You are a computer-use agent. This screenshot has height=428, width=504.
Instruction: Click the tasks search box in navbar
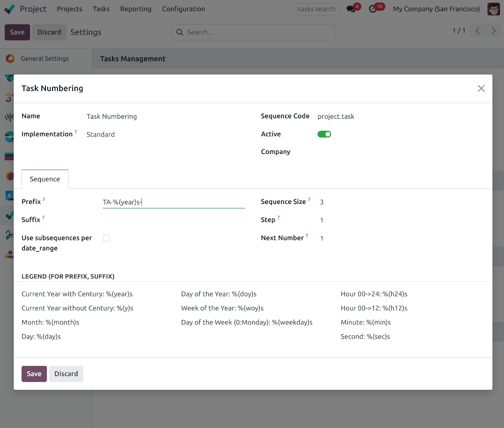[318, 9]
